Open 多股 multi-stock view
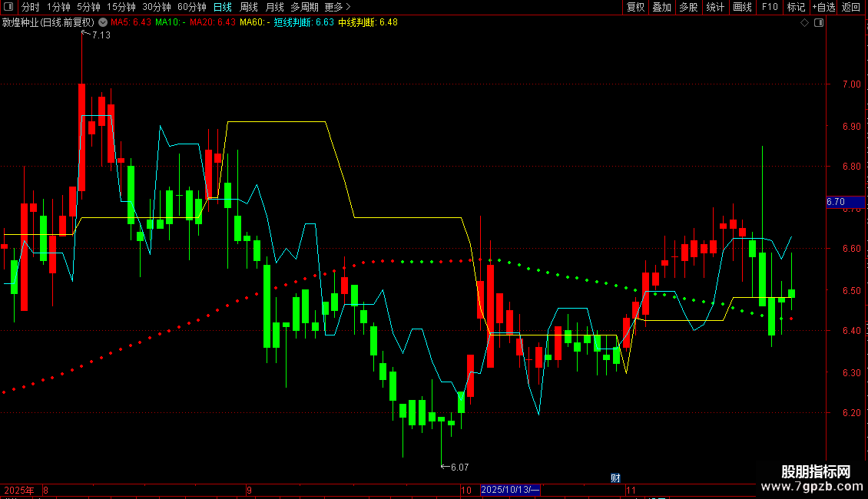 point(688,7)
